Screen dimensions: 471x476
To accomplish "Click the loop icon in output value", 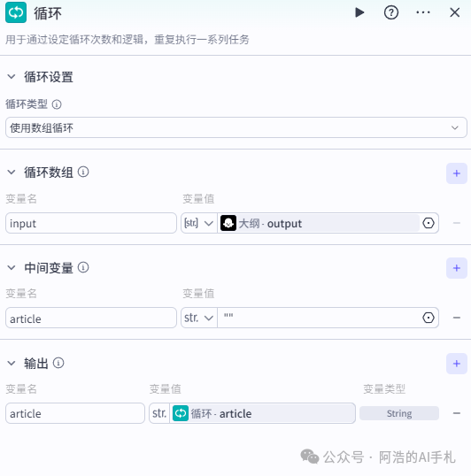I will 181,413.
